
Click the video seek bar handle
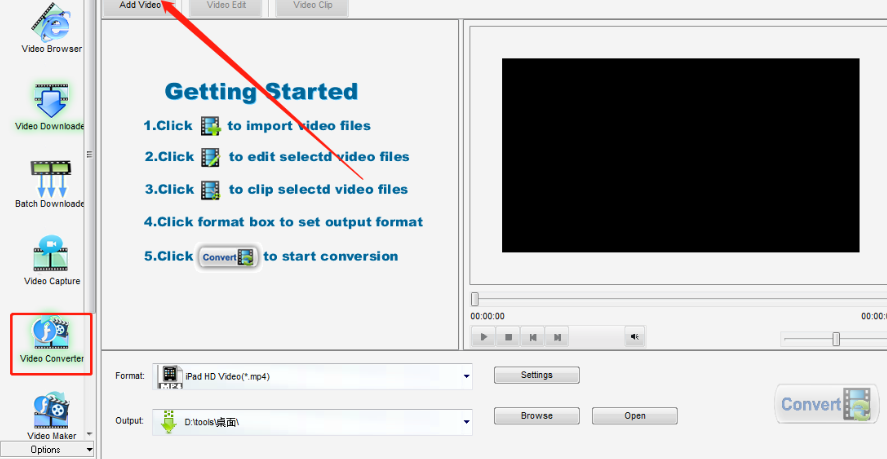tap(475, 299)
